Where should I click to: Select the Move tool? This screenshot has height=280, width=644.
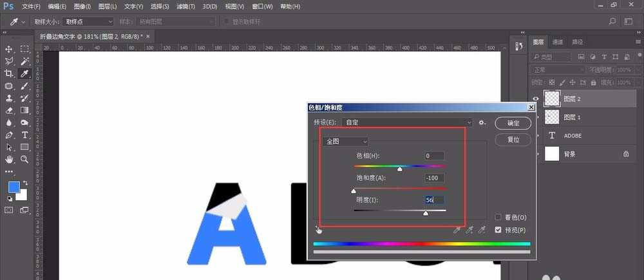point(9,49)
